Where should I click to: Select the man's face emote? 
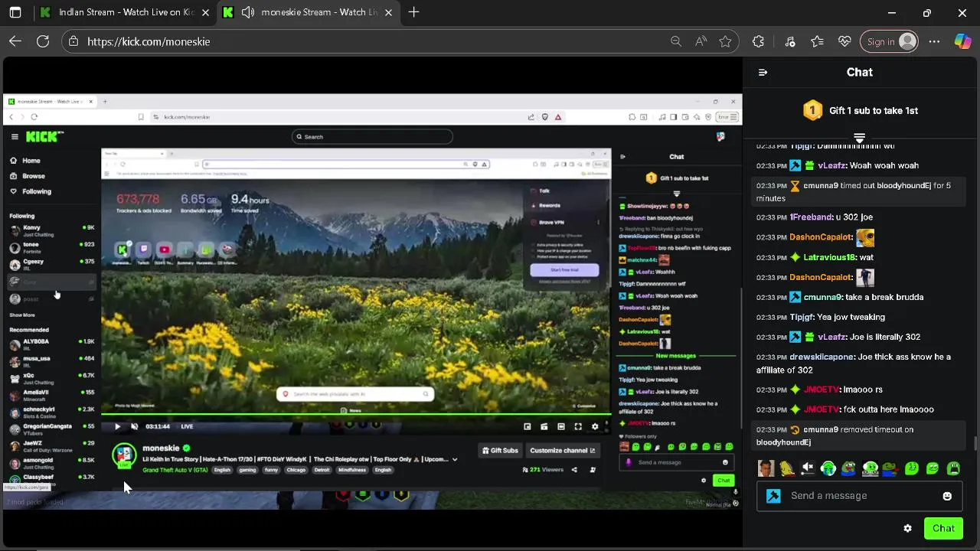point(766,468)
